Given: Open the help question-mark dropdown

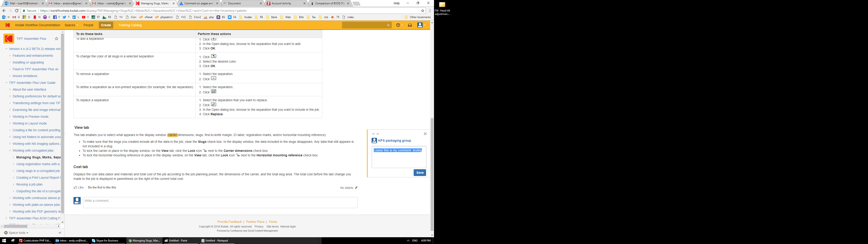Looking at the screenshot, I should [x=399, y=25].
